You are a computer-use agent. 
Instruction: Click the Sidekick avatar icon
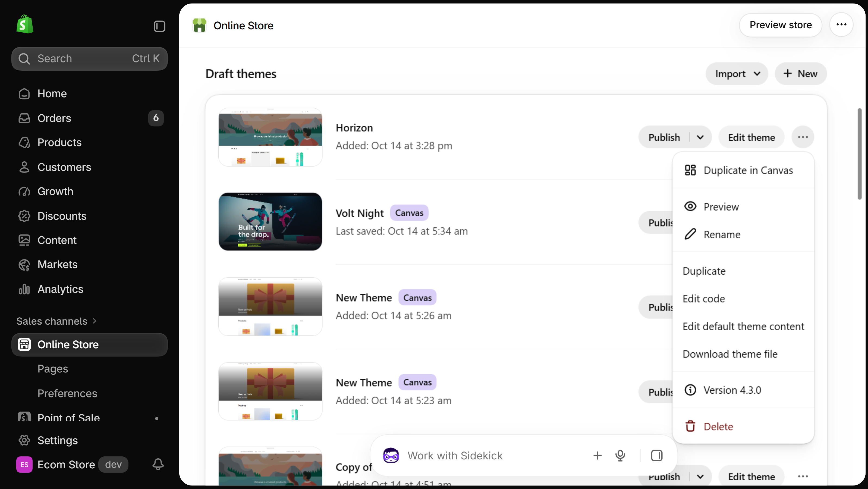point(391,456)
